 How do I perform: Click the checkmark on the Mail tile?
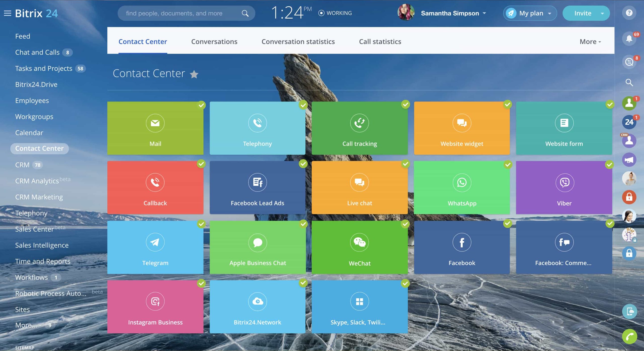tap(201, 105)
